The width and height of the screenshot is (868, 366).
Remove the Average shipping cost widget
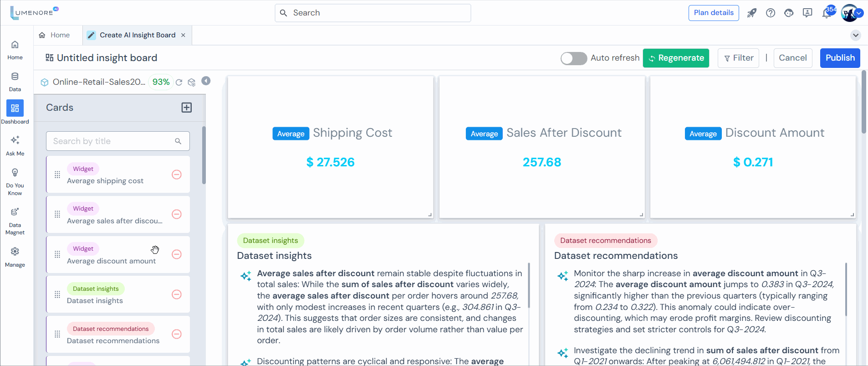(x=177, y=175)
